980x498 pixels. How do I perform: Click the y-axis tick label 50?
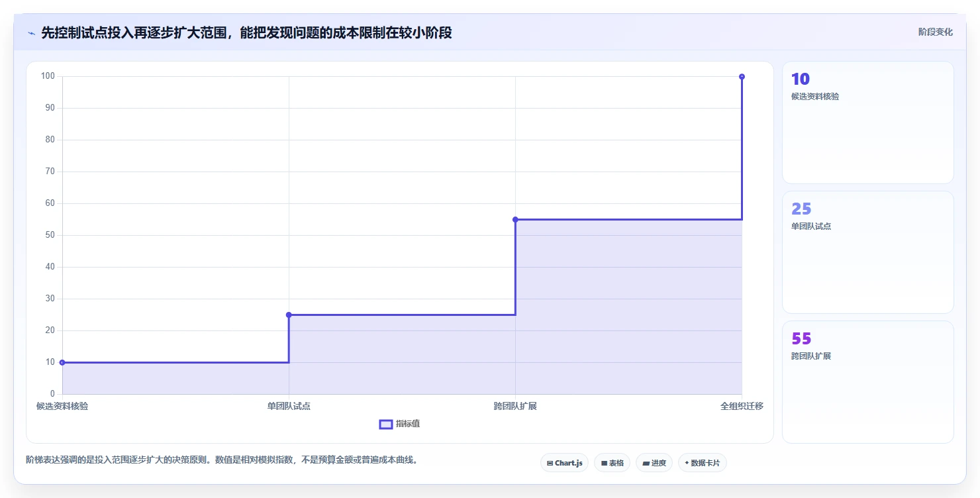50,235
